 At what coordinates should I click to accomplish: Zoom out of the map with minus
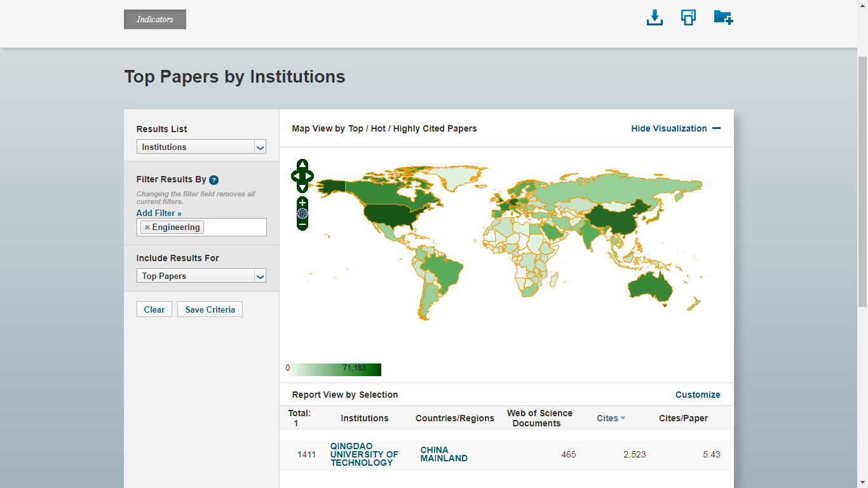(302, 224)
